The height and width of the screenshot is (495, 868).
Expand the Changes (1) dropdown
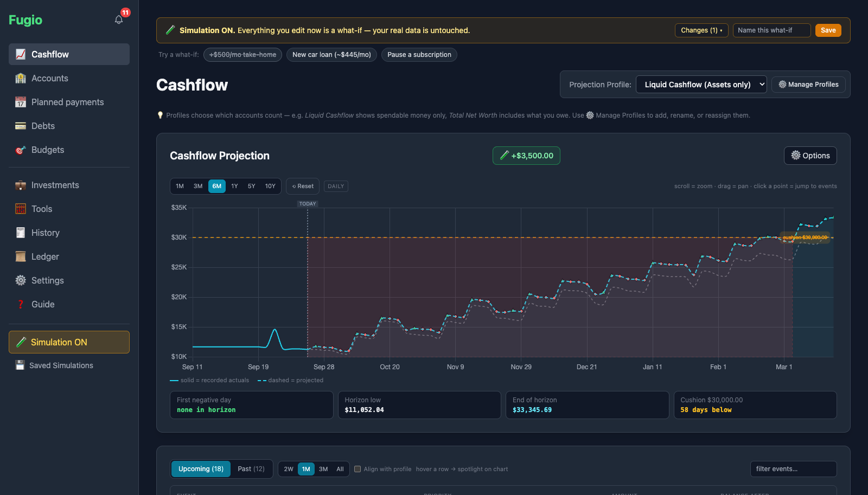(x=701, y=30)
